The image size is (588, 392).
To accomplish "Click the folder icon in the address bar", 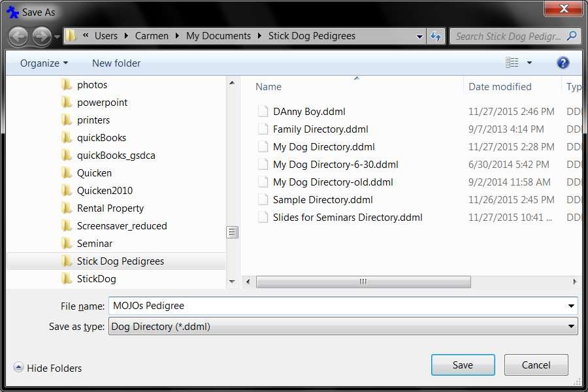I will coord(72,36).
